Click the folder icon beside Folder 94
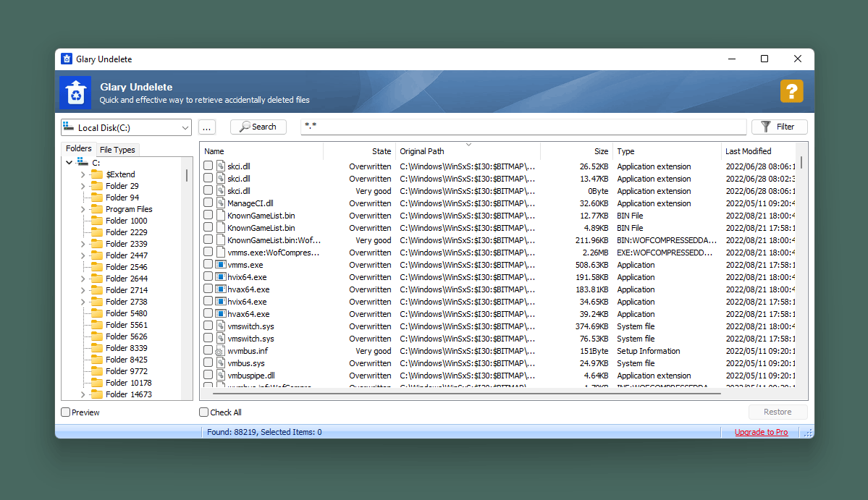 (97, 198)
